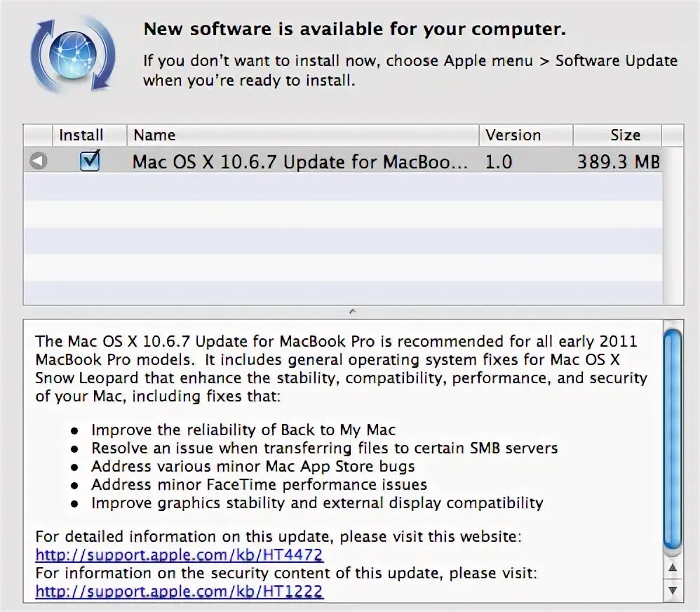Click 'Improve the reliability of Back to My Mac' bullet

243,430
